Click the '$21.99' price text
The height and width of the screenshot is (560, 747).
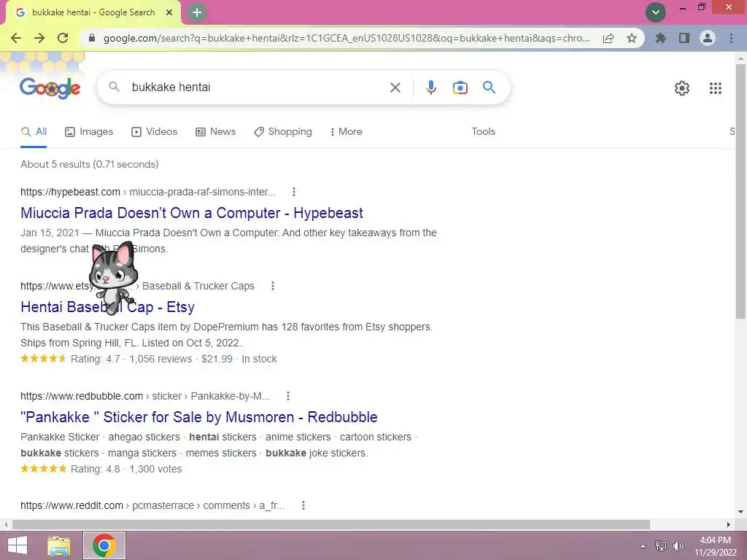[217, 359]
